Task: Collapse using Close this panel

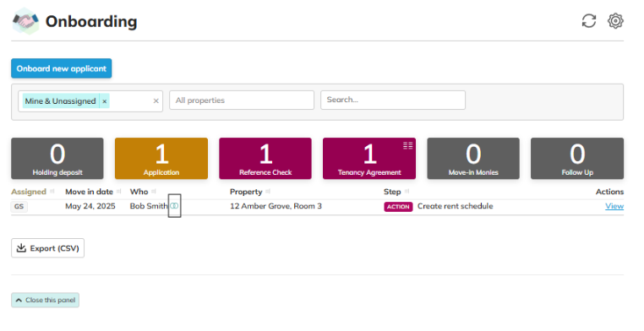Action: (45, 301)
